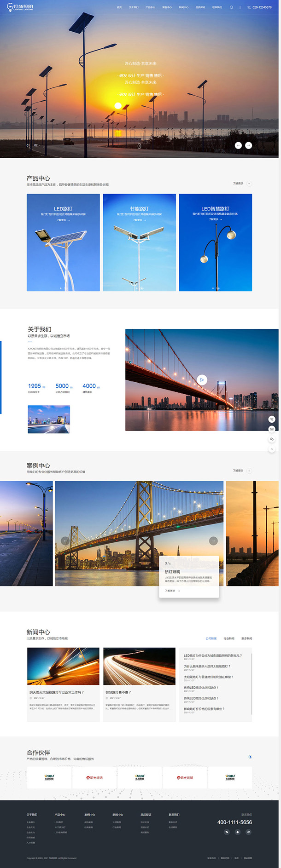Switch to 公司新闻 news tab
281x868 pixels.
point(211,638)
